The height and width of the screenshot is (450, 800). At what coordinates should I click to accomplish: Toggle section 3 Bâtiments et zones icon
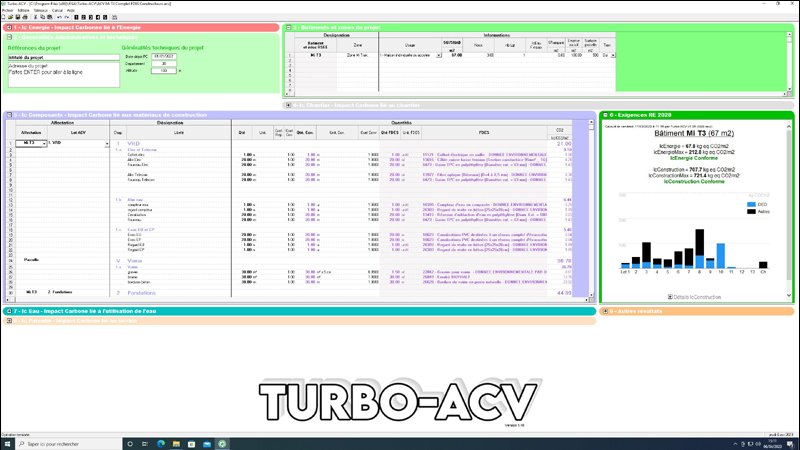[289, 28]
